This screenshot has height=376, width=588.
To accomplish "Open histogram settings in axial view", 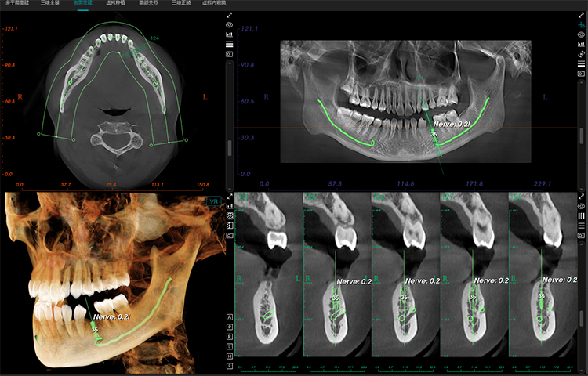I will coord(229,34).
